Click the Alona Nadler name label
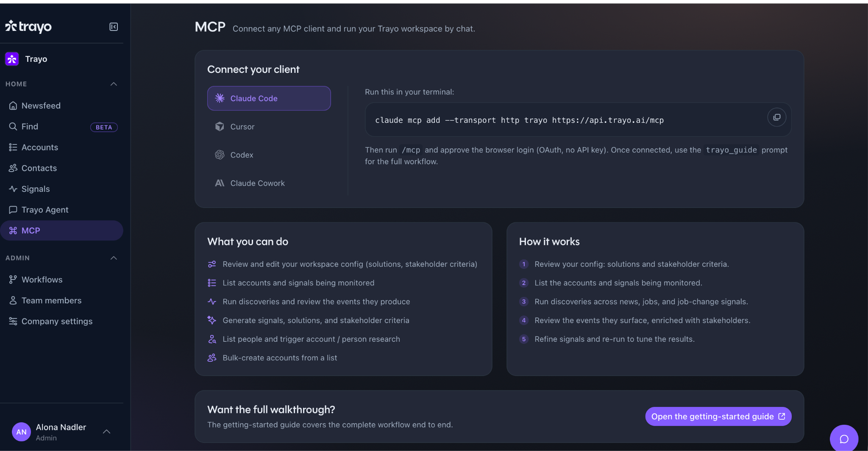The image size is (868, 451). click(x=61, y=427)
